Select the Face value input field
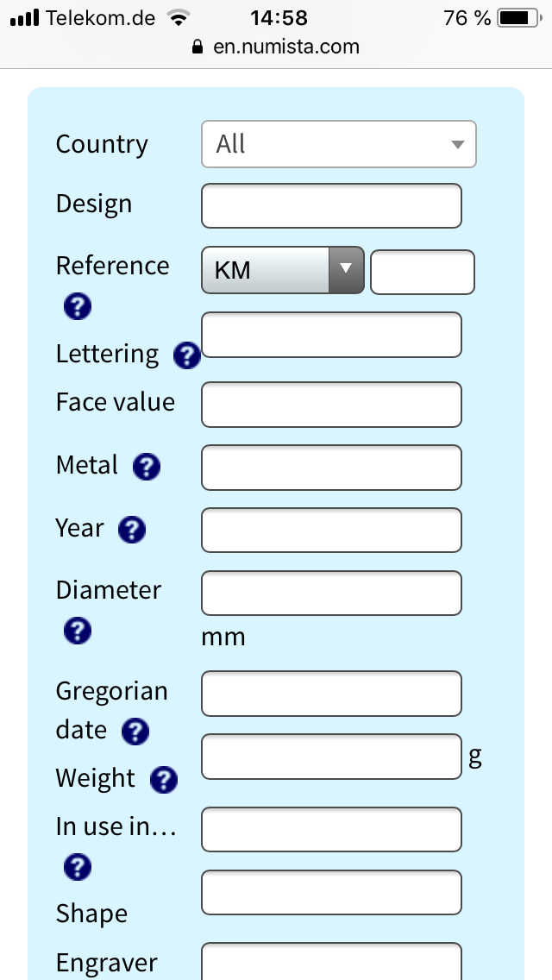This screenshot has height=980, width=552. point(331,405)
